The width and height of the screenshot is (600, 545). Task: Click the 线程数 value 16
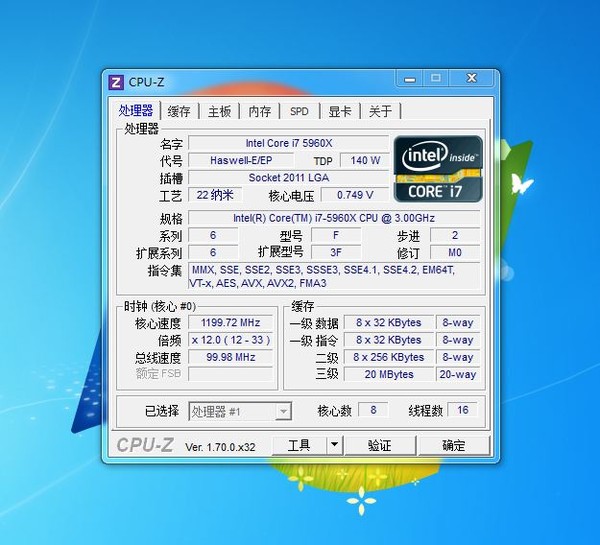click(x=463, y=410)
